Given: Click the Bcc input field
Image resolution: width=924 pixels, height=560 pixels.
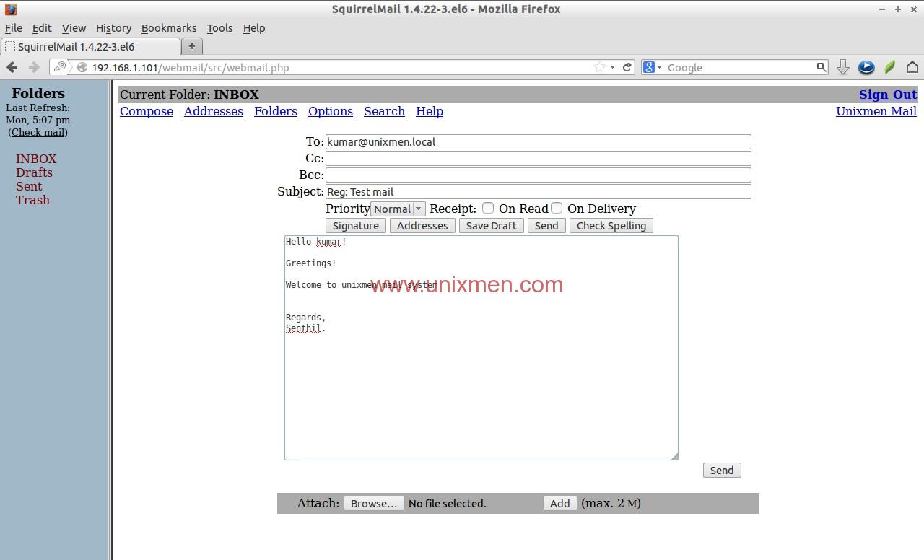Looking at the screenshot, I should click(x=539, y=175).
